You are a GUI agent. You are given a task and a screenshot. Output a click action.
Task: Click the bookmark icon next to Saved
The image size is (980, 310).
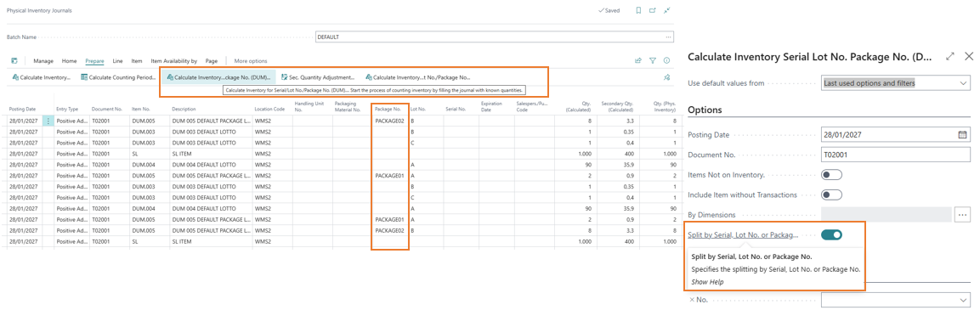point(638,11)
